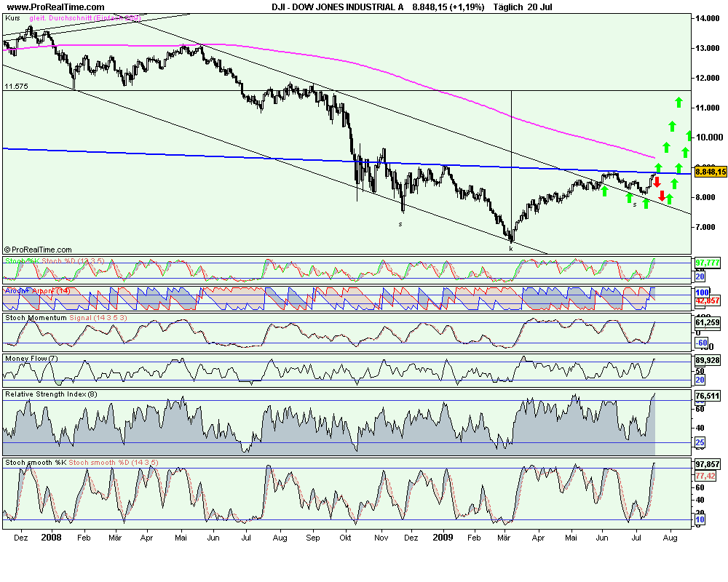Click the Relative Strength Index (8) label
The width and height of the screenshot is (728, 582).
pyautogui.click(x=51, y=394)
